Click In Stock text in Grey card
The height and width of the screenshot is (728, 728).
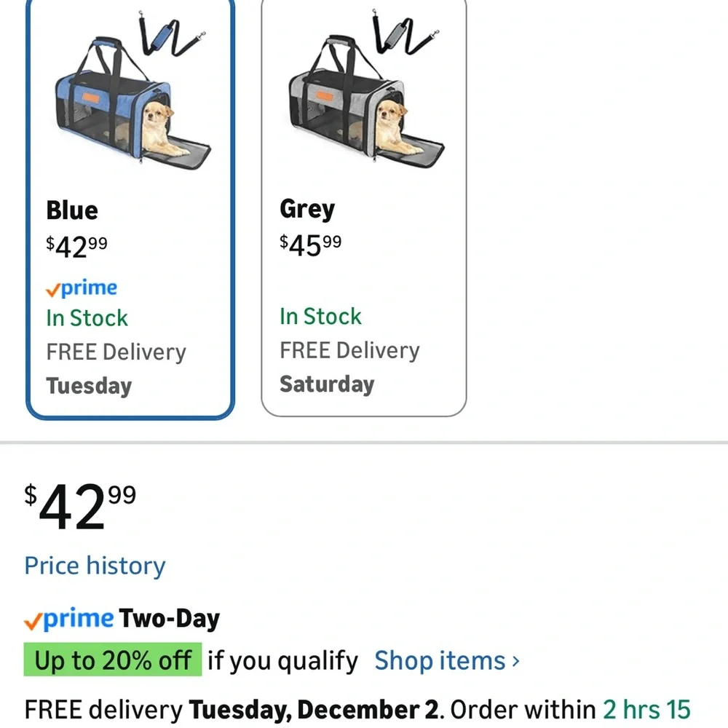(x=320, y=317)
